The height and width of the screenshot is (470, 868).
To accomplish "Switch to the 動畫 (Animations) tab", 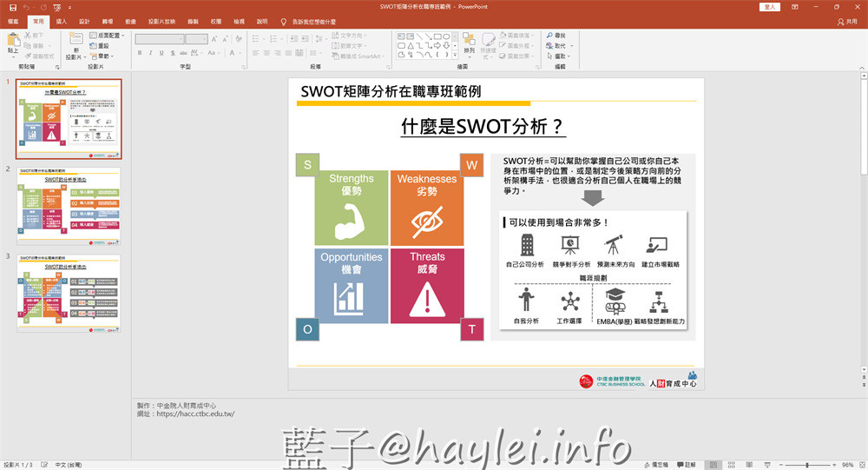I will coord(131,22).
